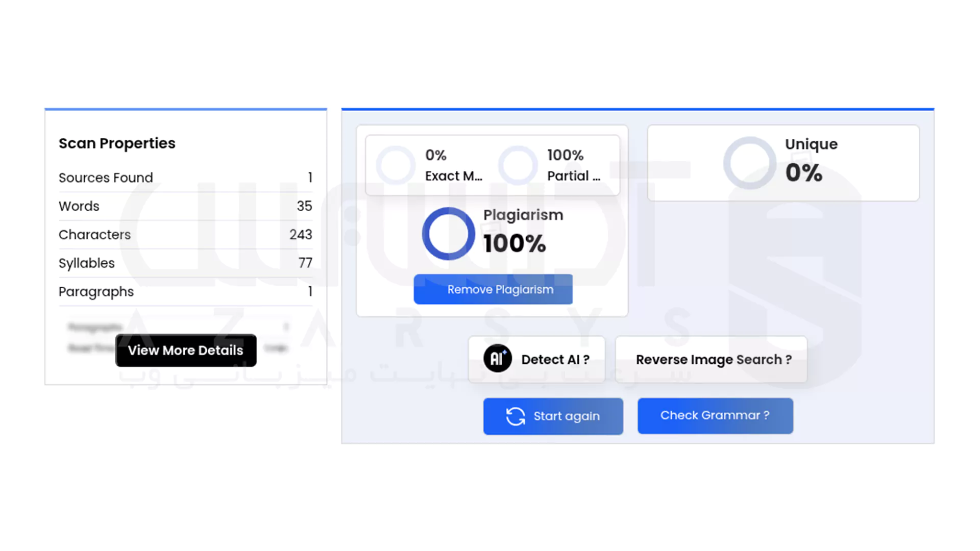Screen dimensions: 980x551
Task: Click the AI badge icon
Action: point(497,359)
